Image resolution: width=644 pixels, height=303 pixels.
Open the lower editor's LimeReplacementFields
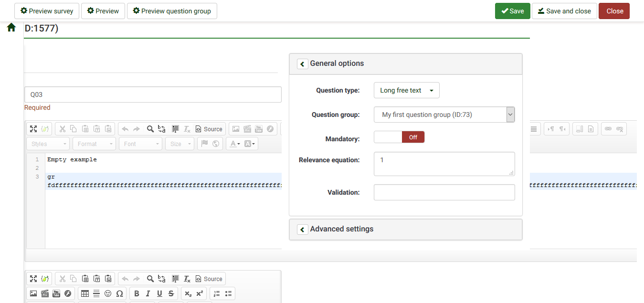(x=46, y=279)
